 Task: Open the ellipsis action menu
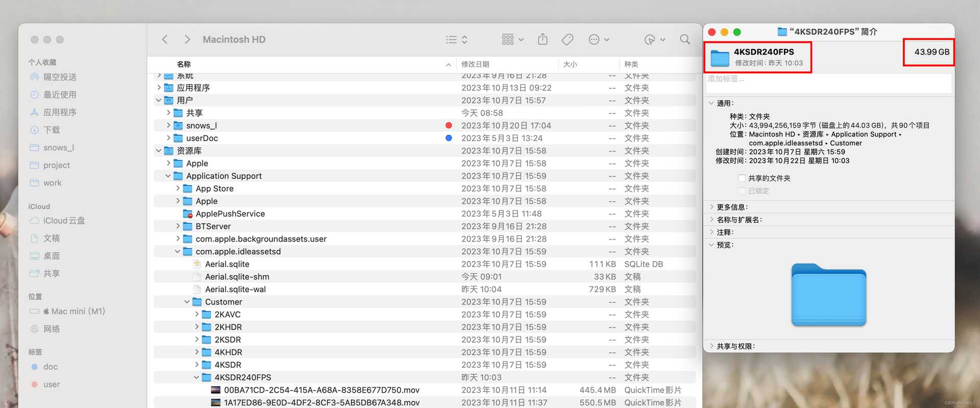(598, 39)
